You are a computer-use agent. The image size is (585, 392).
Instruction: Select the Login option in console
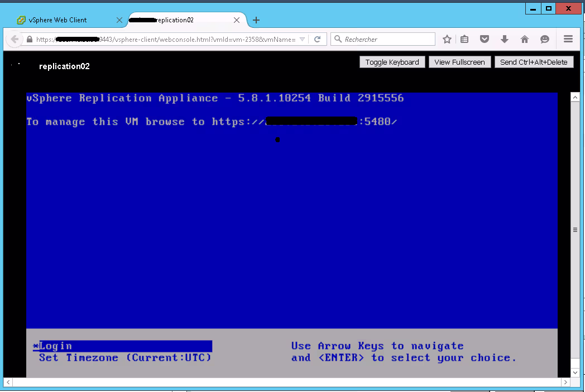pyautogui.click(x=56, y=346)
